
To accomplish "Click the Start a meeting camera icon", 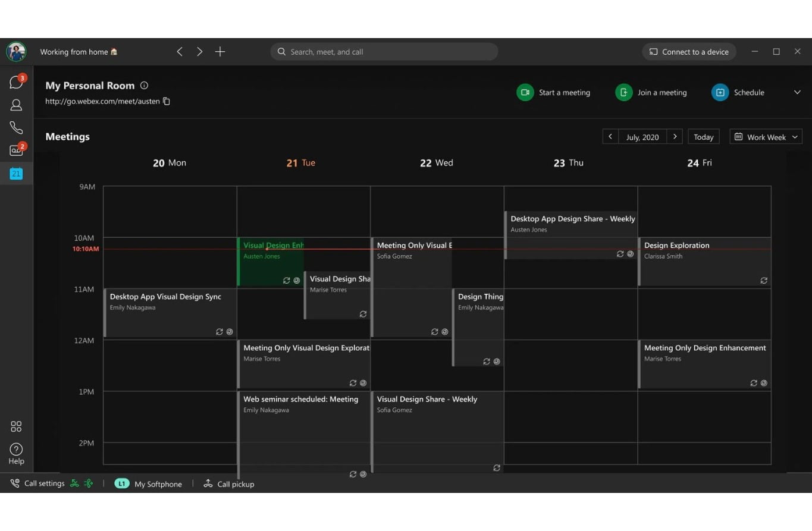I will pos(525,92).
